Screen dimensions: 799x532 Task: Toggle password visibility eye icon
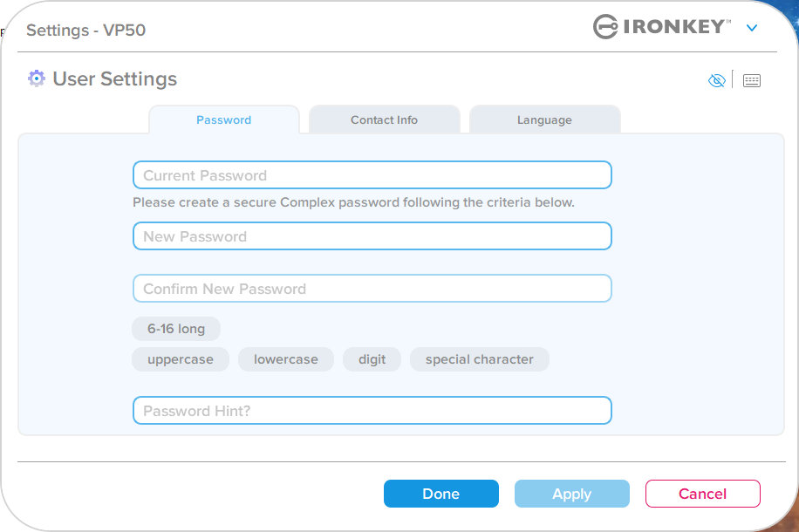716,80
